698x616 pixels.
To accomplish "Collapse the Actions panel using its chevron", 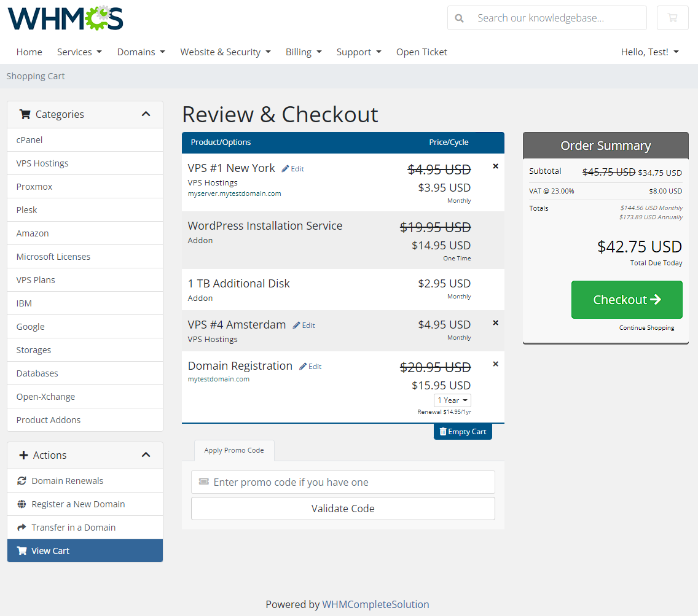I will (x=146, y=455).
